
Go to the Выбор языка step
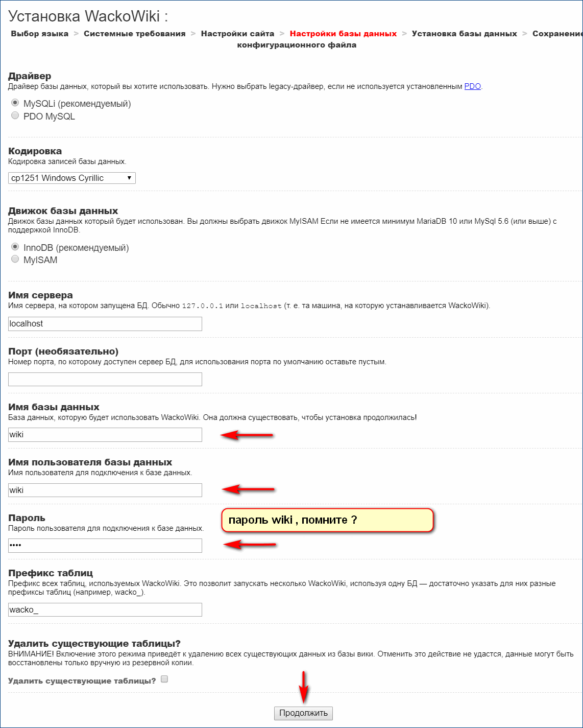[x=39, y=34]
